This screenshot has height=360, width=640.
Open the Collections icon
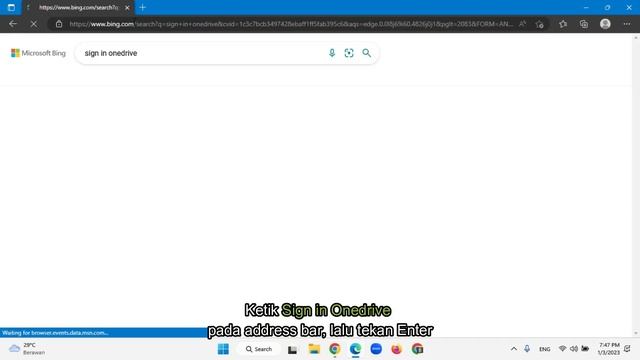tap(584, 24)
